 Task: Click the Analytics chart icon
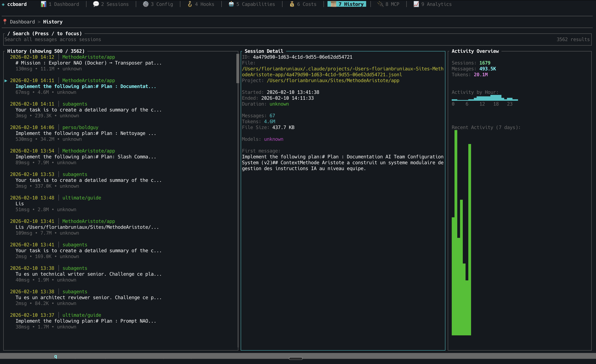(x=416, y=4)
